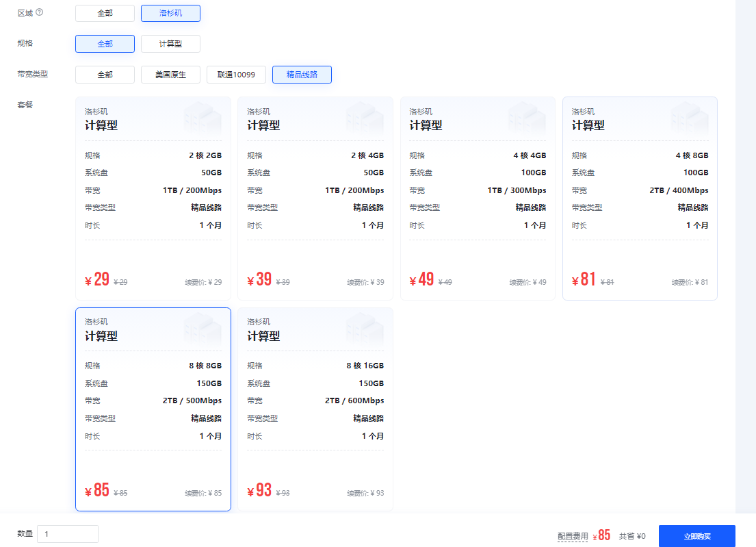Choose the 4核 8GB plan at ¥81
This screenshot has width=756, height=547.
pos(640,199)
